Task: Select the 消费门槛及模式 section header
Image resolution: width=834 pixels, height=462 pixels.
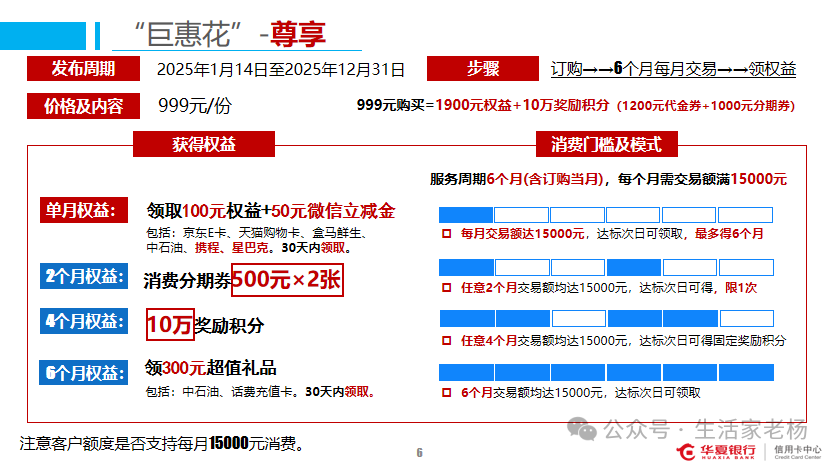Action: click(x=606, y=144)
